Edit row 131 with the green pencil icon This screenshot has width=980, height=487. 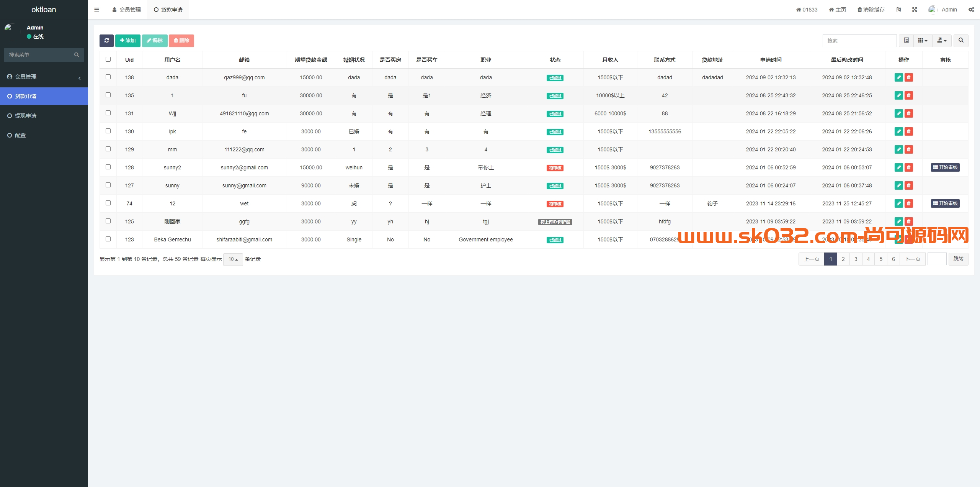pos(899,113)
